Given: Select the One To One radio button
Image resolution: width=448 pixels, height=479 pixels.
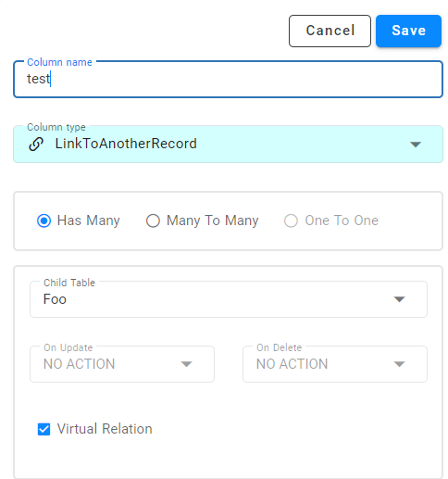Looking at the screenshot, I should [291, 221].
